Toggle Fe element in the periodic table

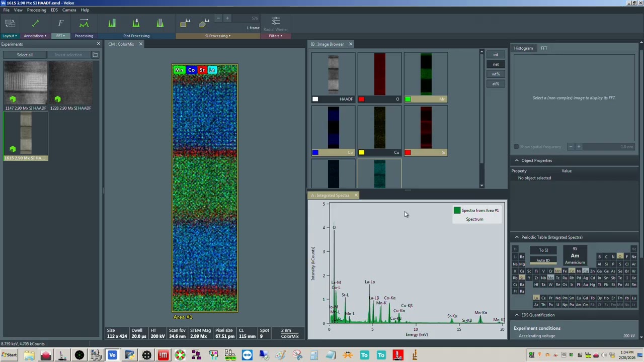point(565,271)
